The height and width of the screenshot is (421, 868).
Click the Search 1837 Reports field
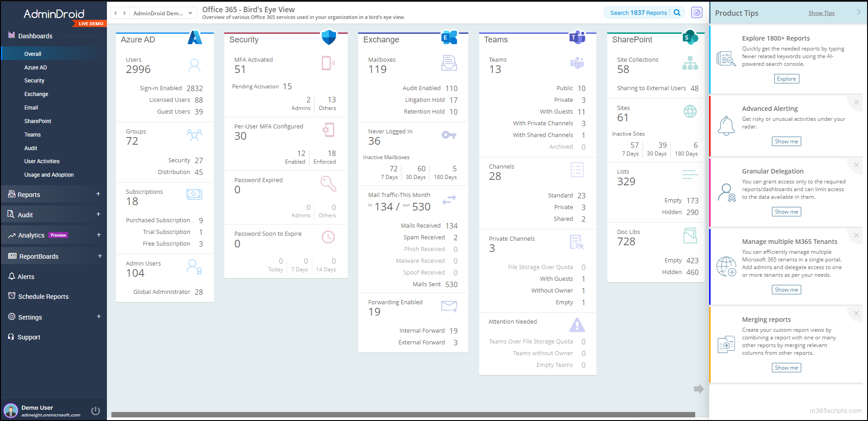point(638,13)
